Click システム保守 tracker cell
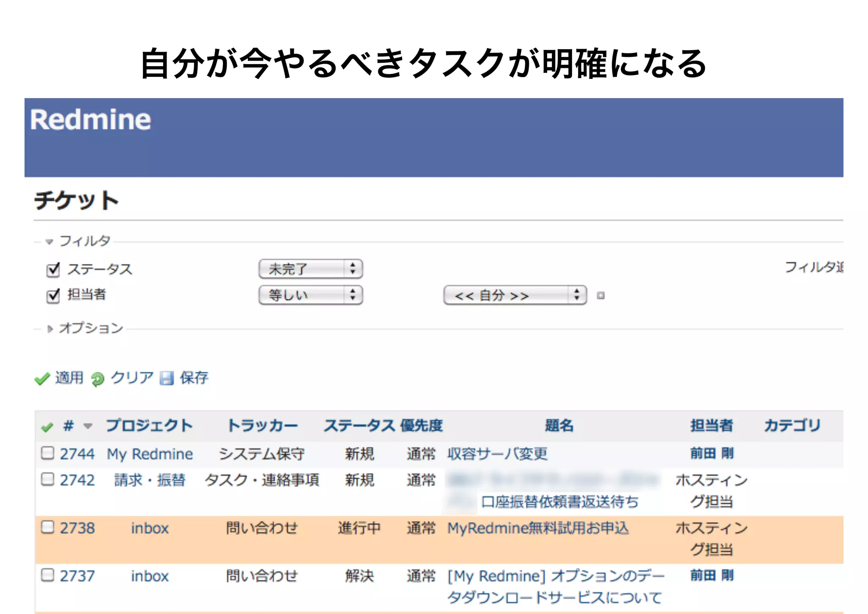The width and height of the screenshot is (868, 614). coord(262,454)
